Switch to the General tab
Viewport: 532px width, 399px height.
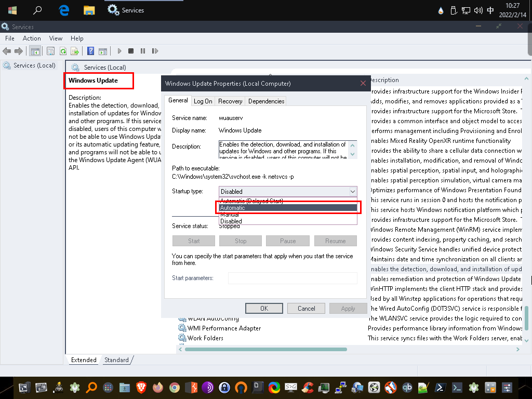[x=178, y=100]
